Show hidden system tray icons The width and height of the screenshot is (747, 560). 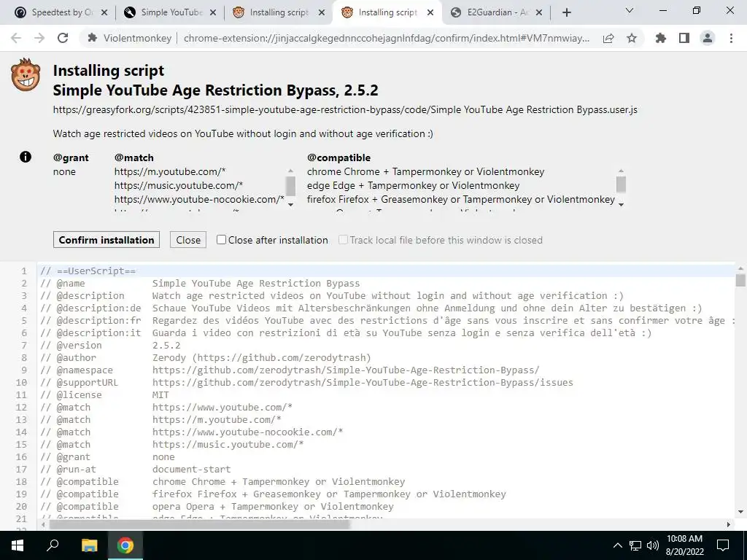pos(617,545)
